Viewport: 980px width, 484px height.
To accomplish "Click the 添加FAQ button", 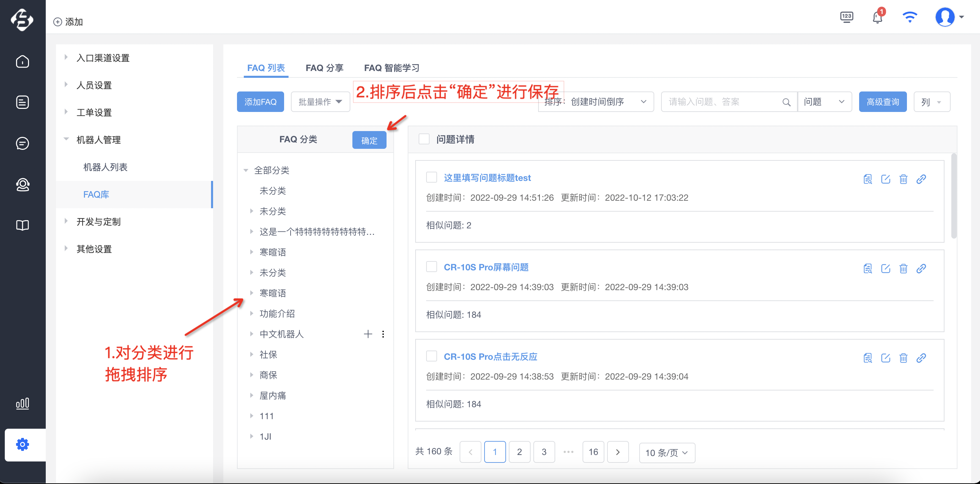I will 260,101.
